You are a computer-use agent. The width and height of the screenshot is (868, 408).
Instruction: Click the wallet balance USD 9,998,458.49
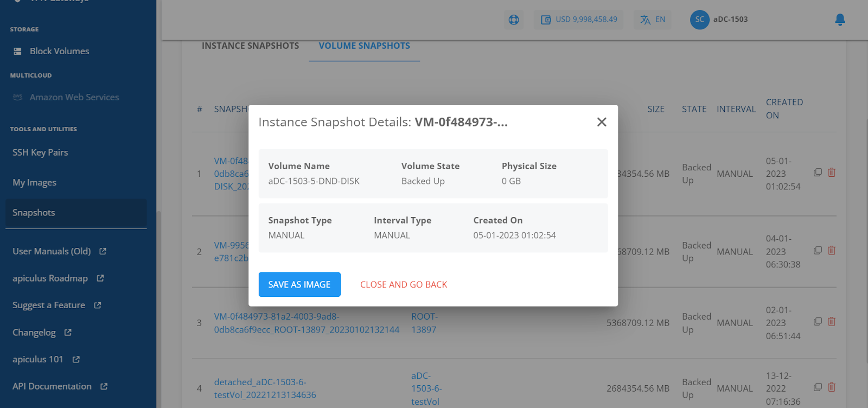(x=579, y=20)
